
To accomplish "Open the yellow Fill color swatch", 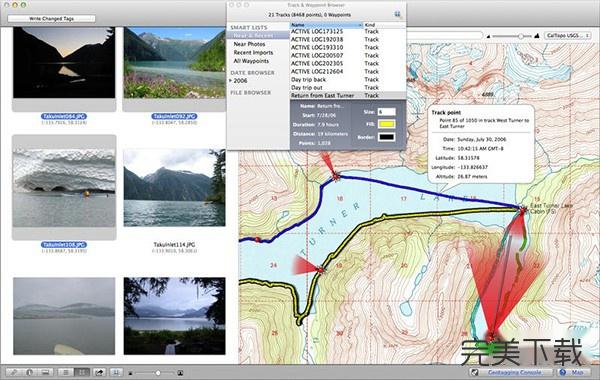I will (386, 124).
